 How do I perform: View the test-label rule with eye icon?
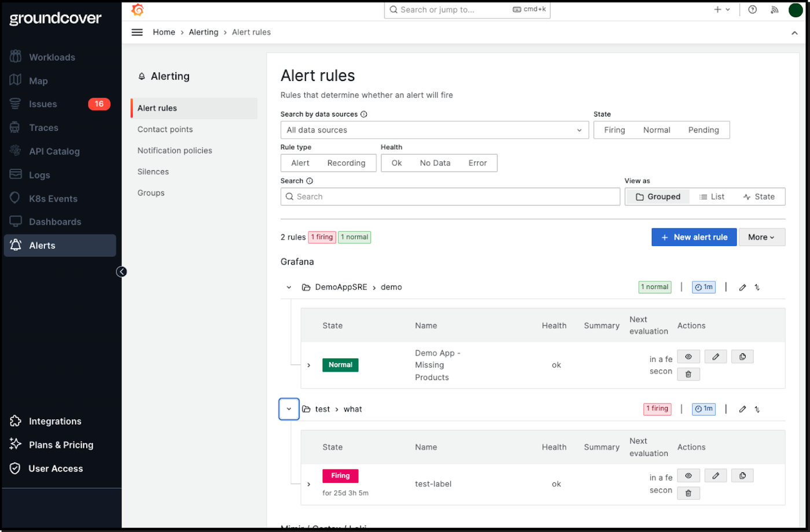[689, 475]
